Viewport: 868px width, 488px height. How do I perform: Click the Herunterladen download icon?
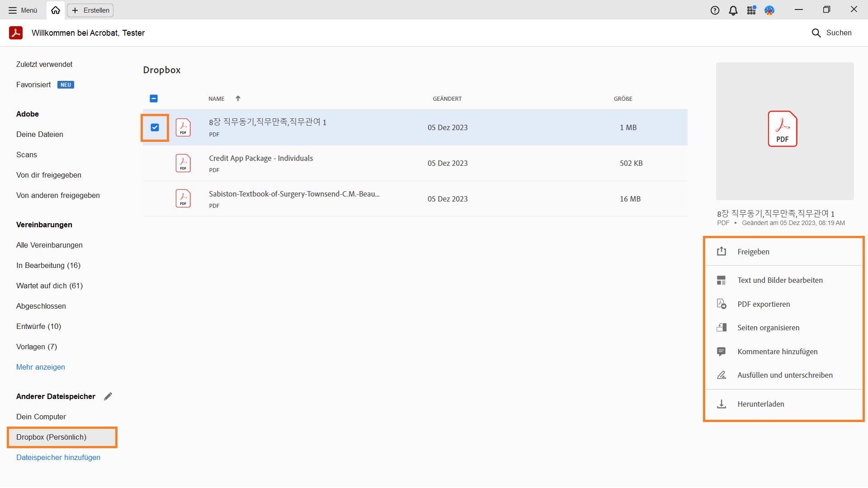pyautogui.click(x=722, y=404)
